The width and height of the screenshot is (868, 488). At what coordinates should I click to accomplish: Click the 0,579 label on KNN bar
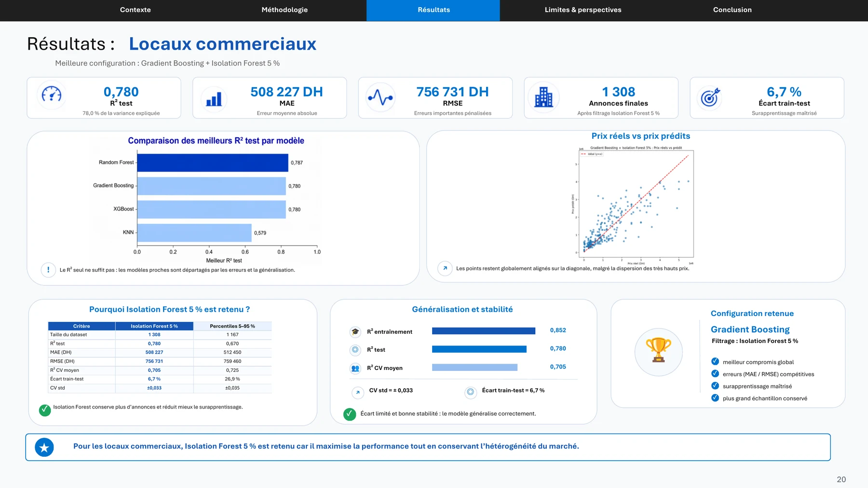[x=260, y=233]
